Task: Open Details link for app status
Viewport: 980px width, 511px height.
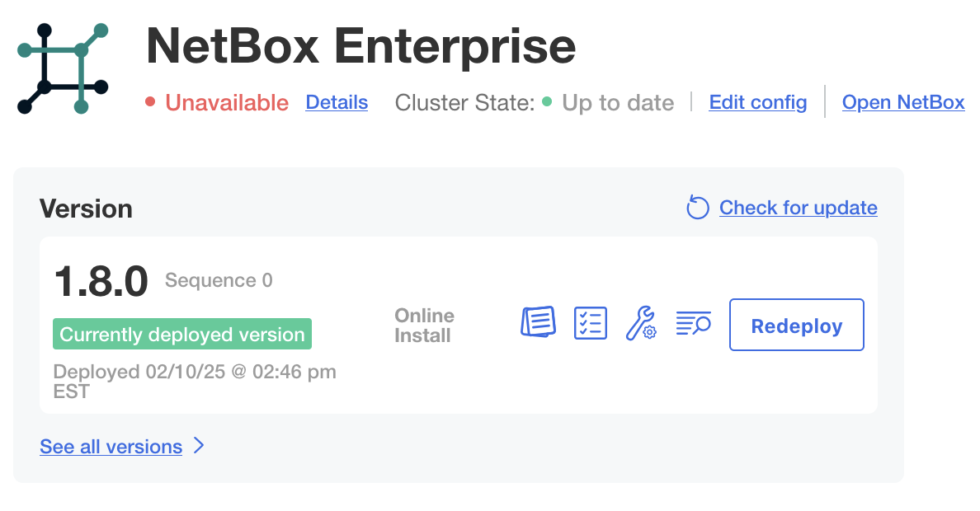Action: [x=337, y=102]
